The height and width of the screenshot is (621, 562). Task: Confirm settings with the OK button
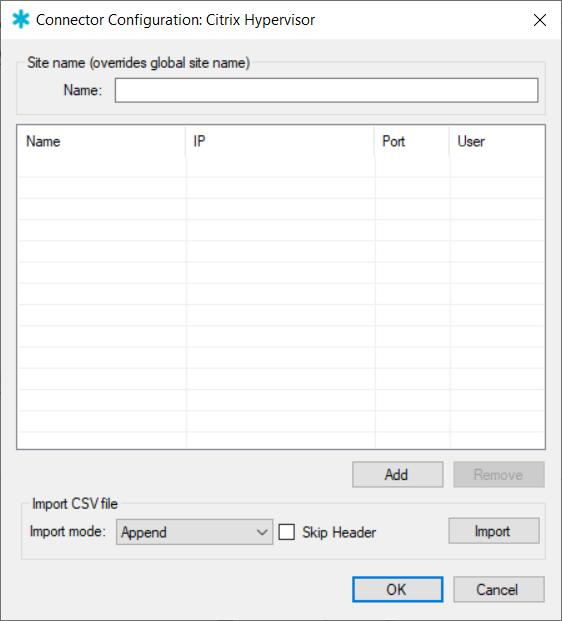tap(398, 589)
